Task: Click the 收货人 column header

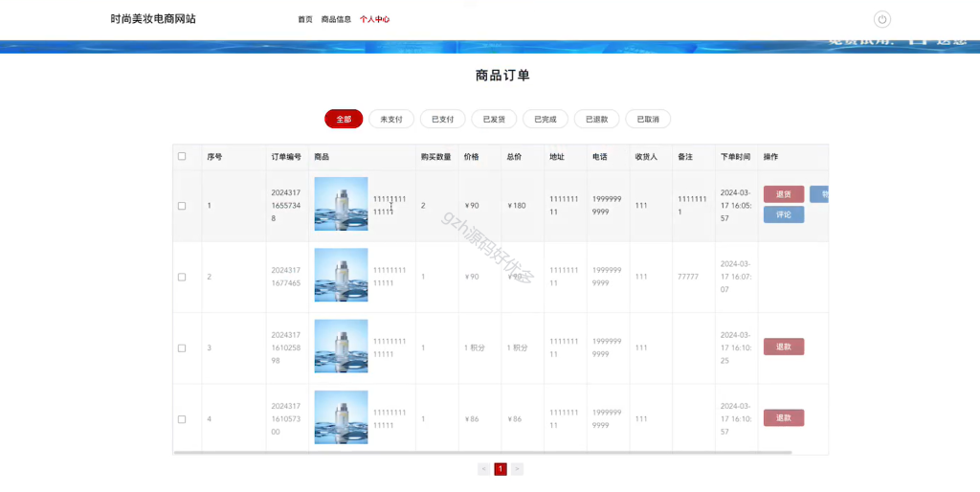Action: pyautogui.click(x=646, y=157)
